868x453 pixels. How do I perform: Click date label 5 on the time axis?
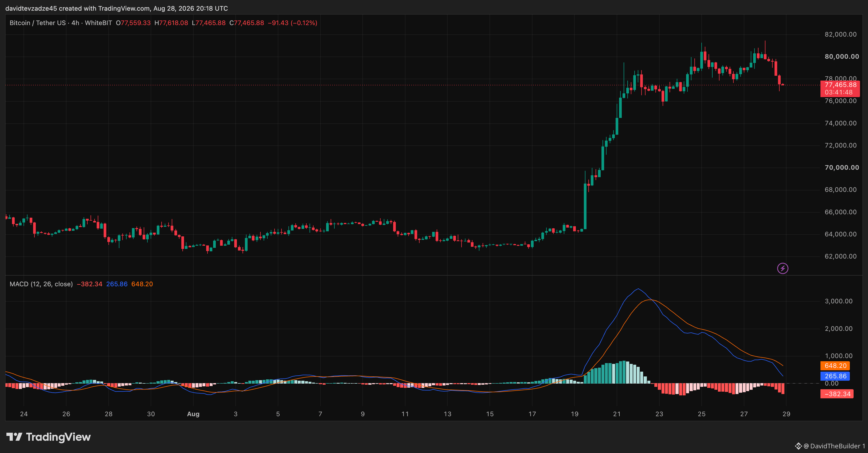pyautogui.click(x=278, y=414)
